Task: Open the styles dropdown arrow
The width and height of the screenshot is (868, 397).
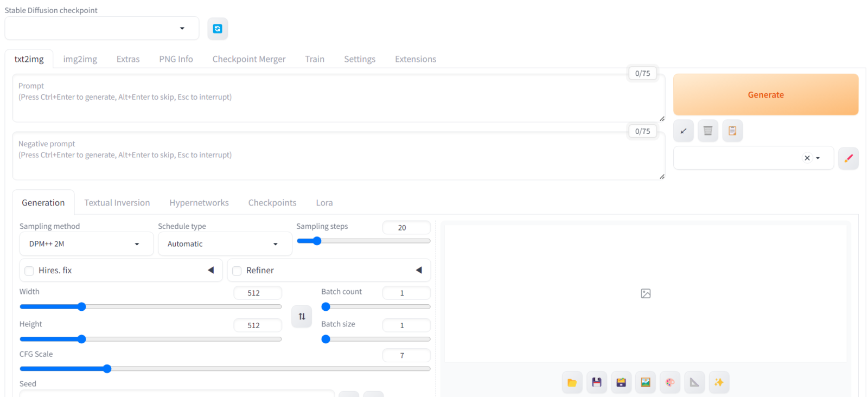Action: click(818, 158)
